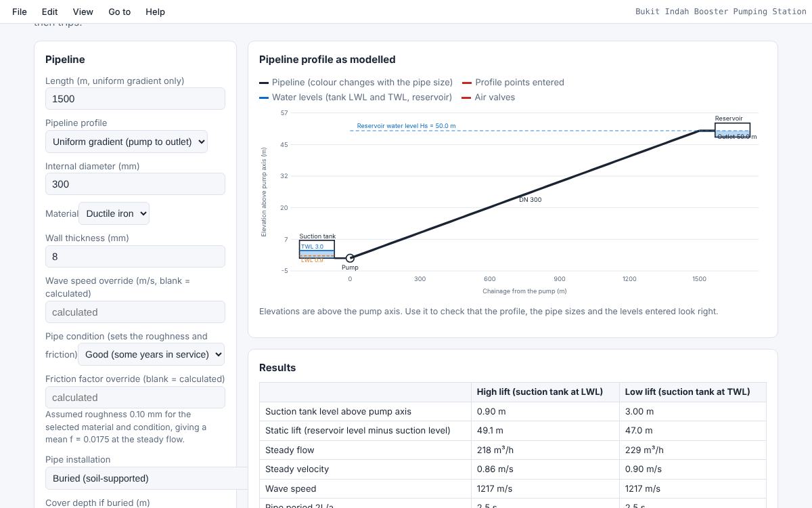Click the Suction tank graphic in chart
This screenshot has height=508, width=812.
[317, 249]
